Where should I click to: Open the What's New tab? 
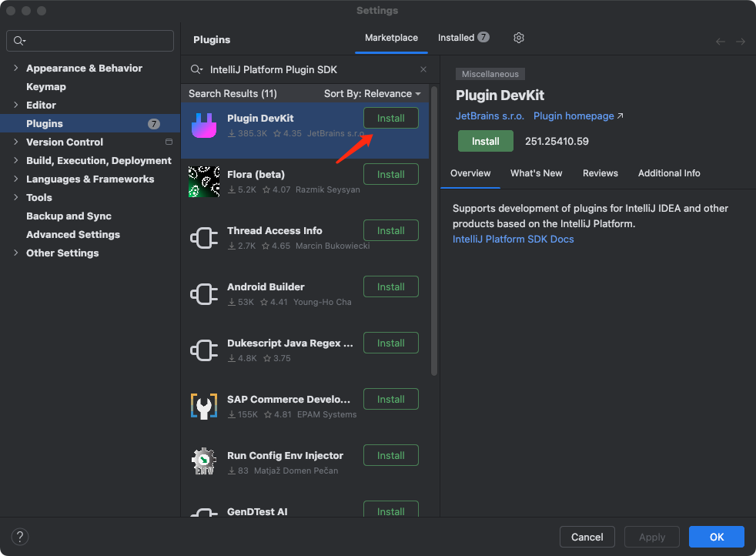pyautogui.click(x=536, y=173)
